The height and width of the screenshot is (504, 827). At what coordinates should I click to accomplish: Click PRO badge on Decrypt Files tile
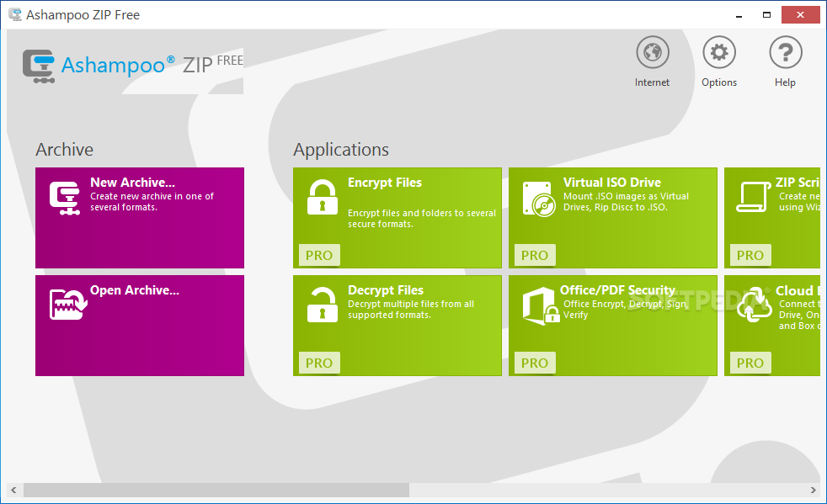coord(320,363)
